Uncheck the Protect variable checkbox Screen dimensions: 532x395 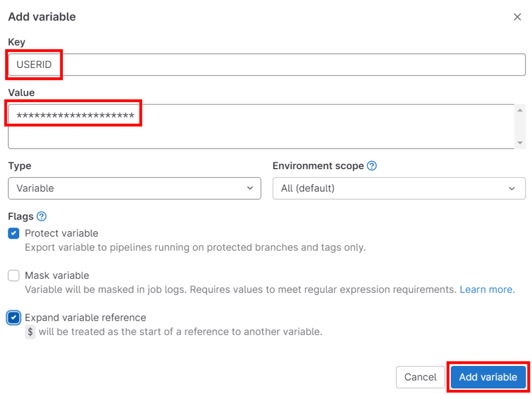(14, 233)
